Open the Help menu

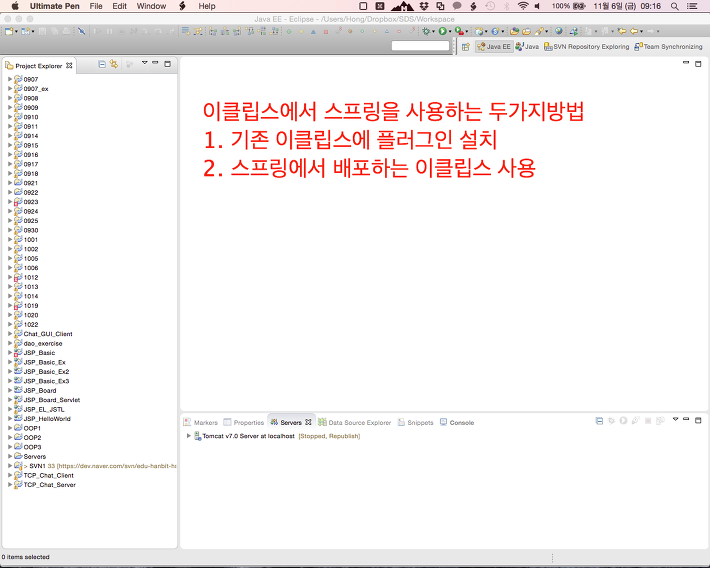(x=207, y=6)
